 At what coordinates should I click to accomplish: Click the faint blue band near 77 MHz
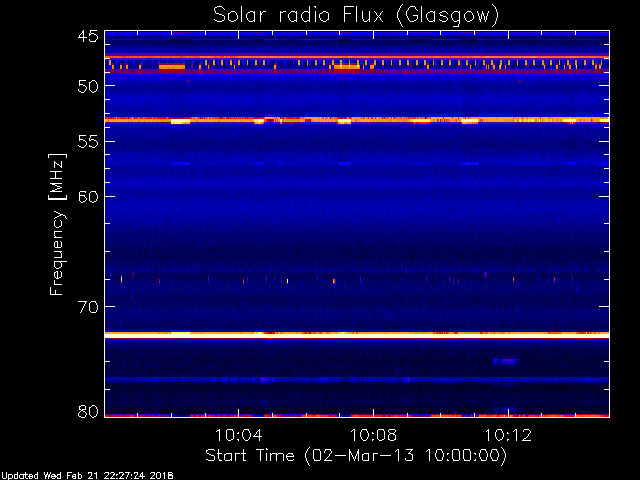[x=357, y=379]
